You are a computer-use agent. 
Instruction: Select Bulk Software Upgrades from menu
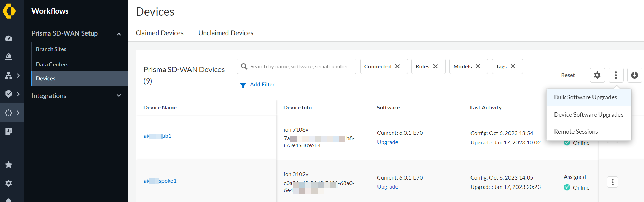pyautogui.click(x=585, y=97)
